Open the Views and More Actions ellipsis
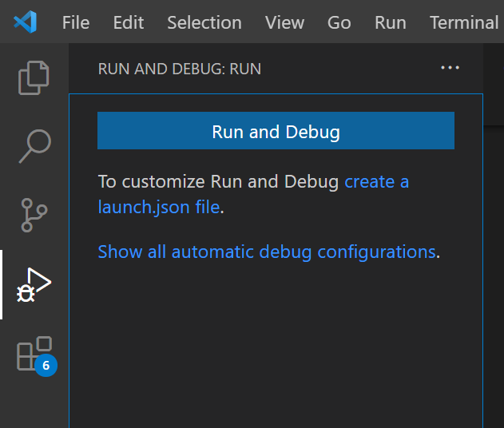The width and height of the screenshot is (504, 428). pos(450,68)
